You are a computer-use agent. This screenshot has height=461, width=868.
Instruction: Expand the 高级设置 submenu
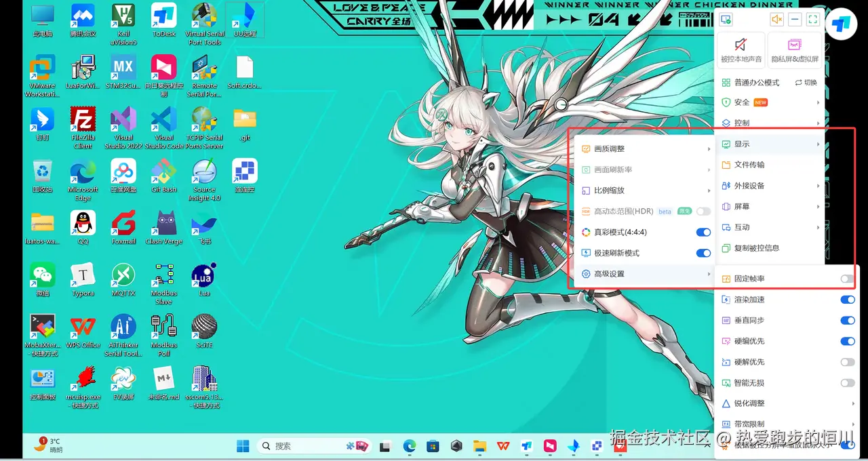(x=645, y=274)
